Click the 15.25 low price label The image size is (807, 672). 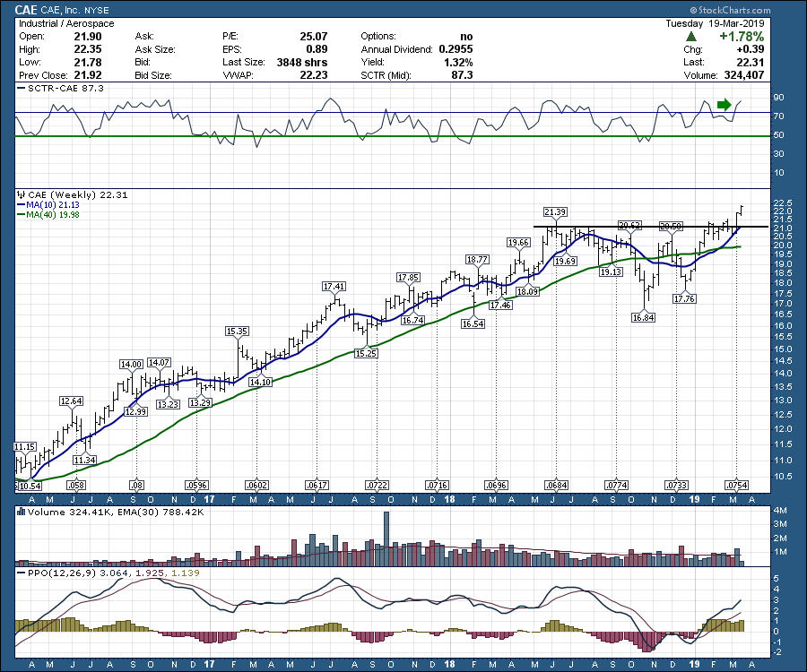tap(366, 354)
